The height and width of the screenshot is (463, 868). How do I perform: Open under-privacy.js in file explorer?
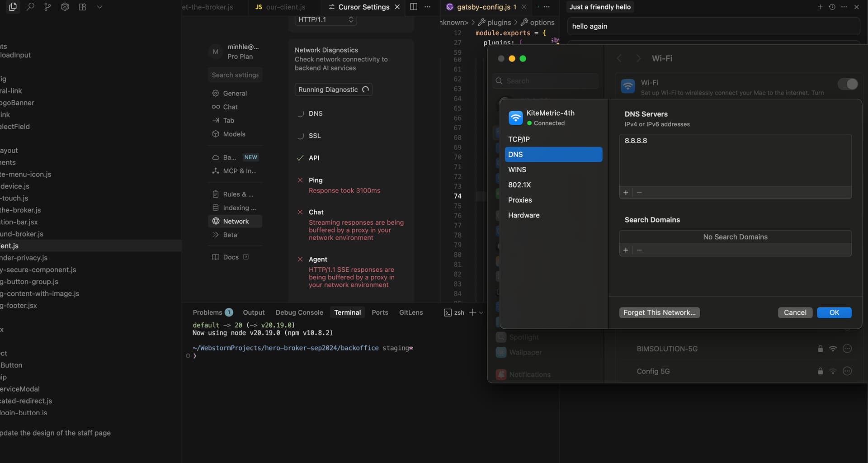point(24,258)
